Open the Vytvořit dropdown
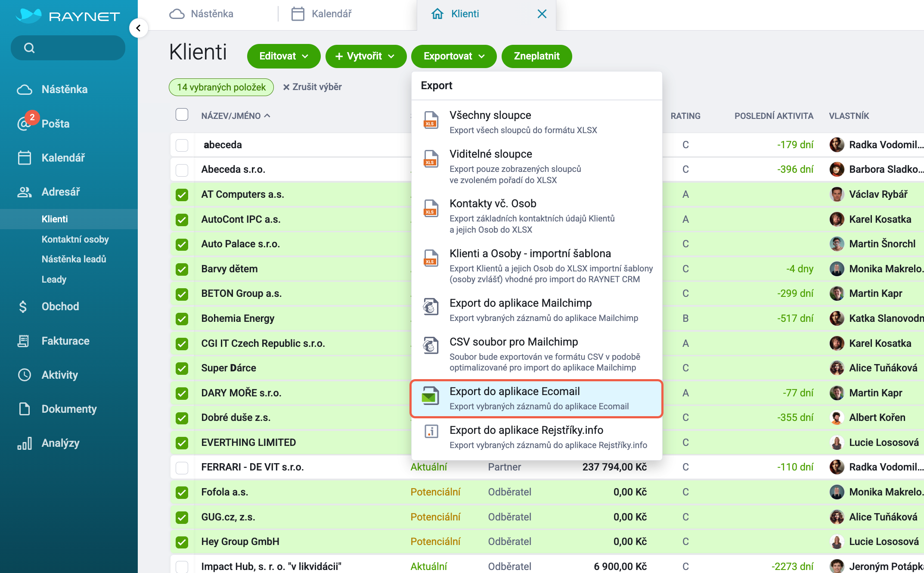The height and width of the screenshot is (573, 924). 366,56
